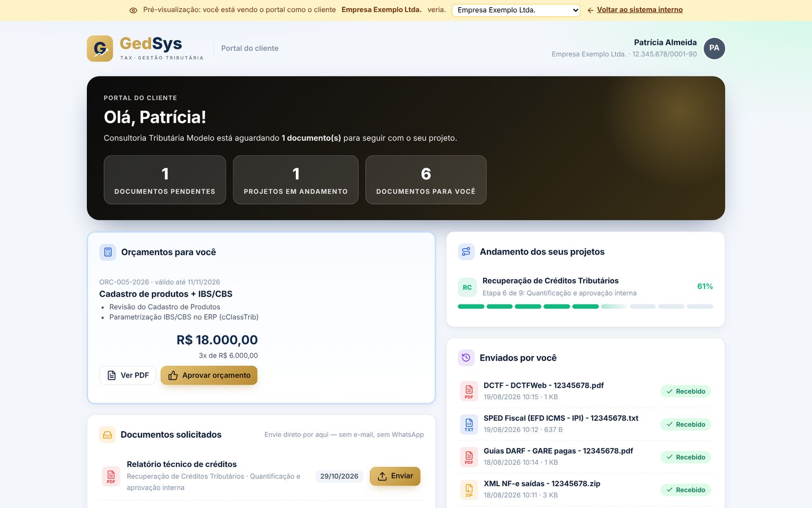Image resolution: width=812 pixels, height=508 pixels.
Task: Click the history icon beside Enviados por você
Action: point(466,358)
